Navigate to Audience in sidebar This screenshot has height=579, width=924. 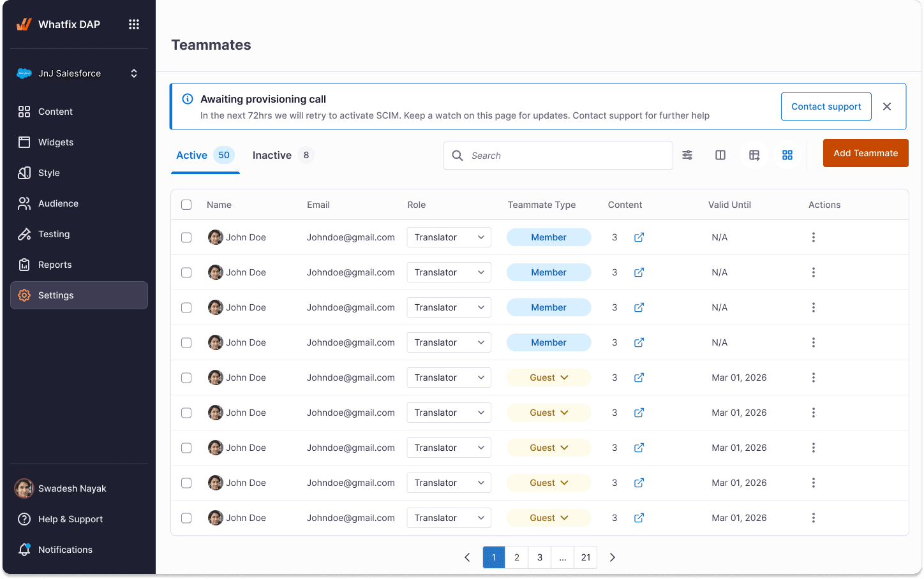coord(79,203)
